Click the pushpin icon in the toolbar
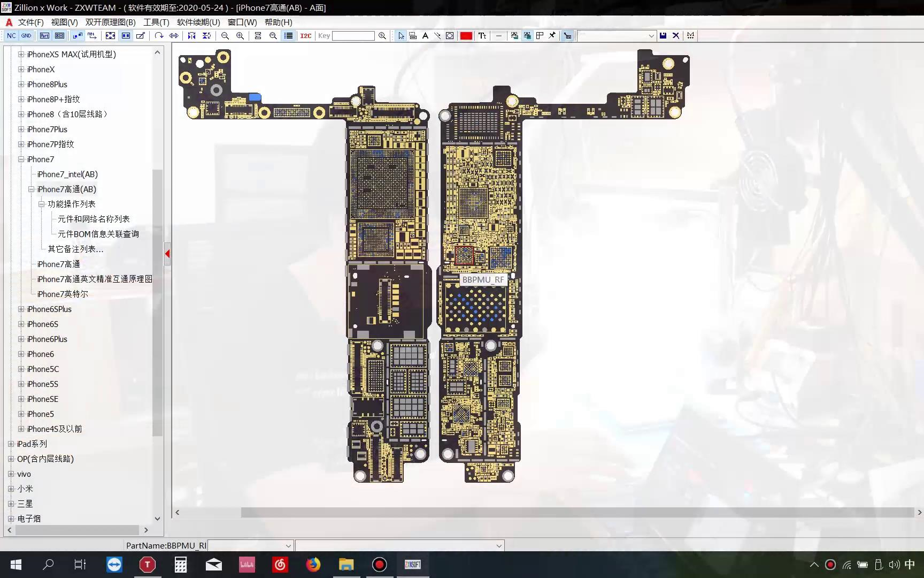Viewport: 924px width, 578px height. click(552, 36)
